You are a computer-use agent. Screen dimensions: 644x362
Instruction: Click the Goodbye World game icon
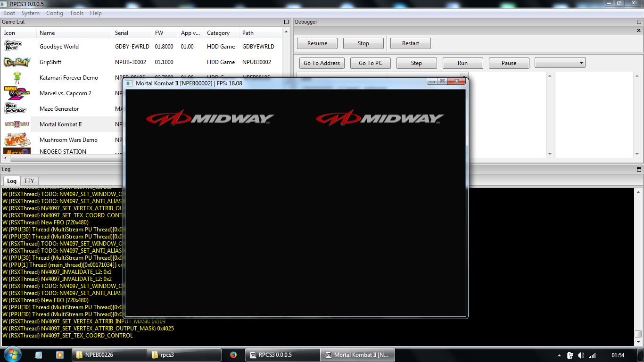[x=12, y=46]
